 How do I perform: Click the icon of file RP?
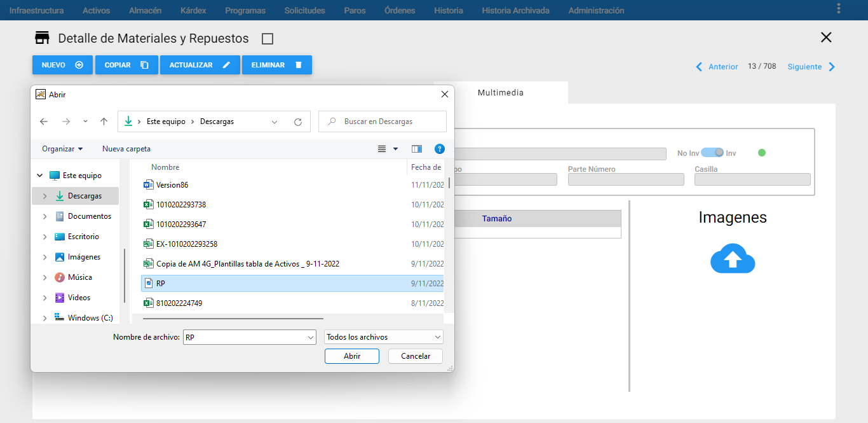[149, 284]
